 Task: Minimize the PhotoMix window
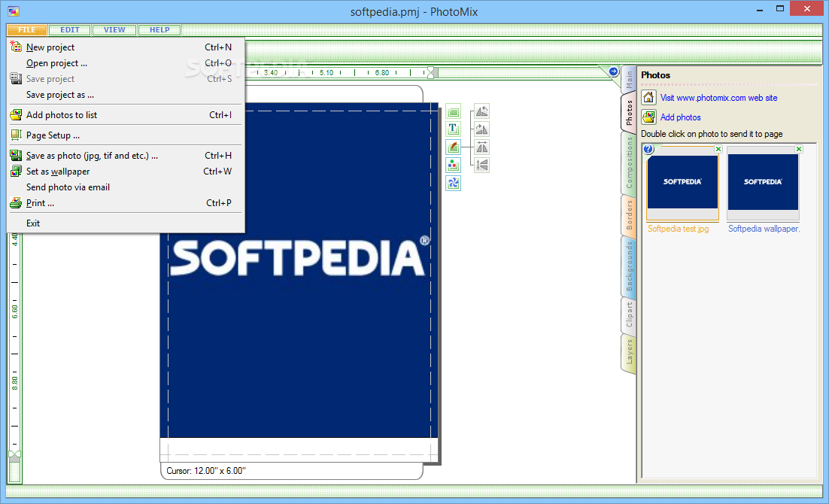pos(760,10)
